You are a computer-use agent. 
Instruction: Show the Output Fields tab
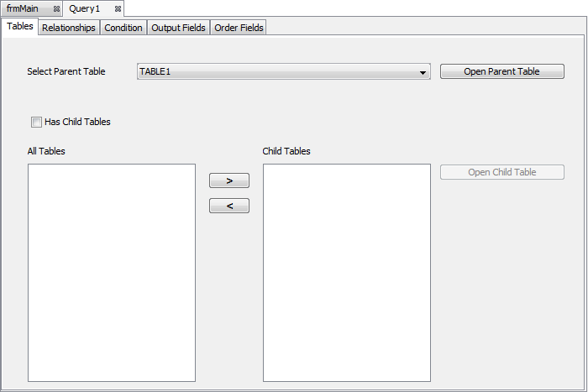click(178, 28)
